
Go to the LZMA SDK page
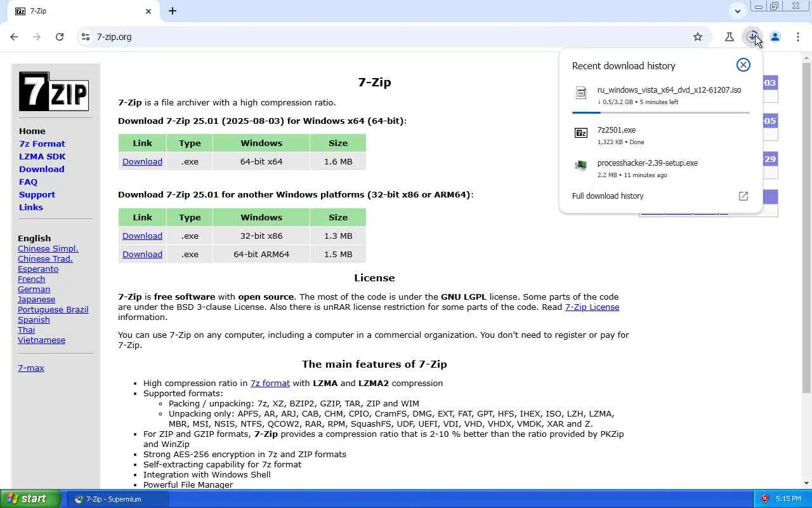pos(43,156)
